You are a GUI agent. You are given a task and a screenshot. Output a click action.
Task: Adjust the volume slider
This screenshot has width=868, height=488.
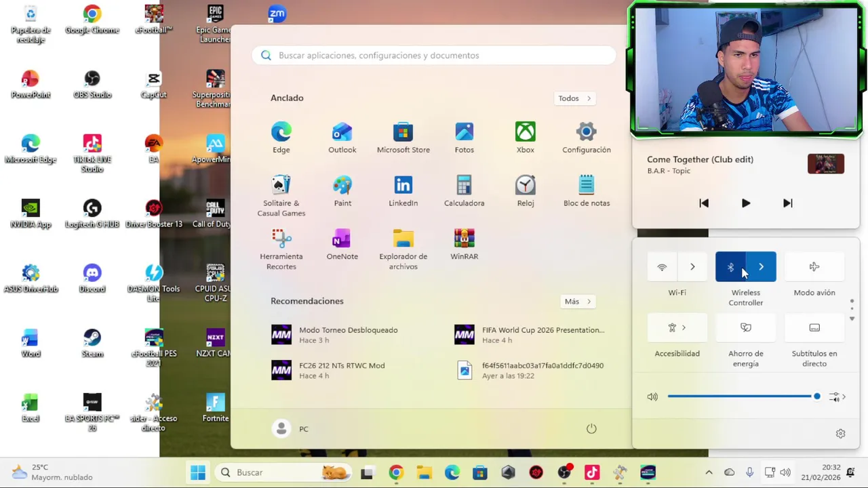744,396
